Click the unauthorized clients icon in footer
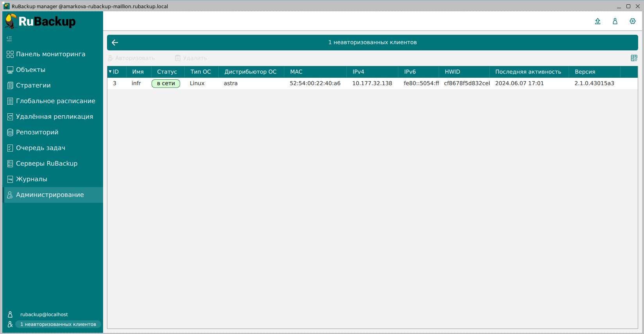644x334 pixels. tap(10, 324)
